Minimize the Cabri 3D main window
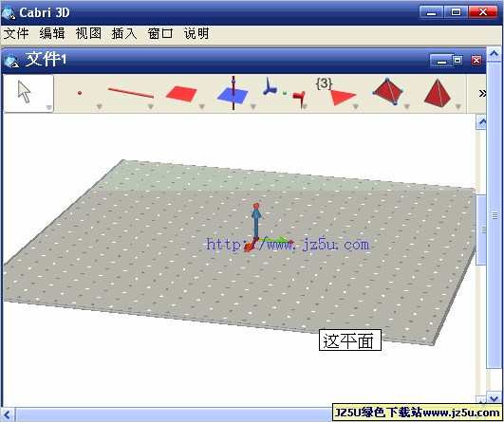Image resolution: width=504 pixels, height=422 pixels. click(431, 12)
